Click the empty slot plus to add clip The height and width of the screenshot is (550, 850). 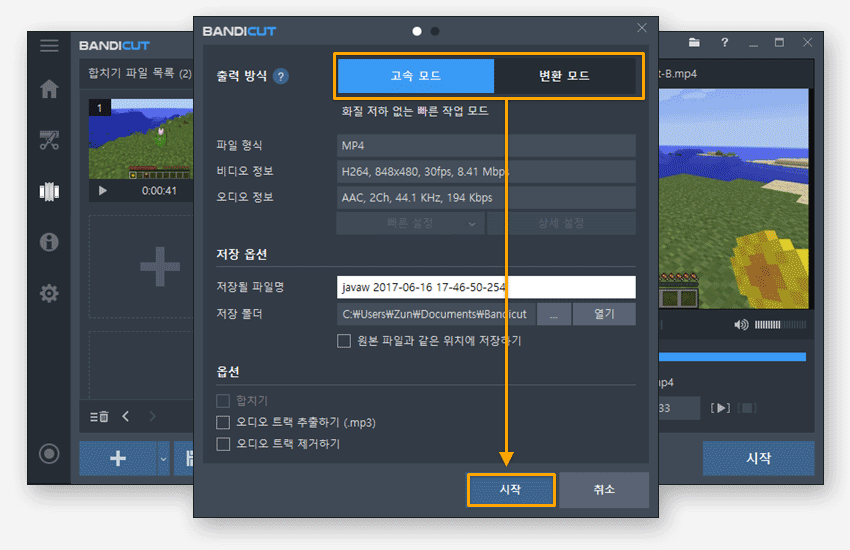159,266
